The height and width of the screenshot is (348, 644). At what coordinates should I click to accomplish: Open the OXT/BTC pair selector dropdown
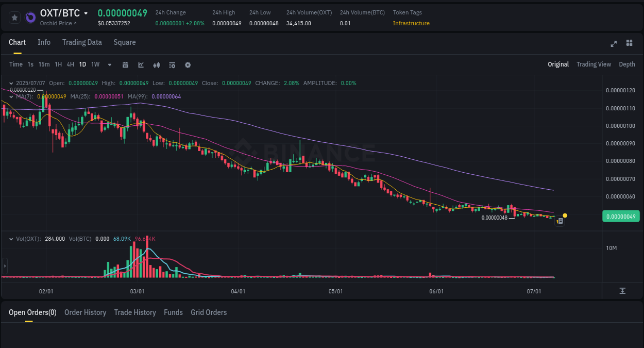[x=85, y=13]
